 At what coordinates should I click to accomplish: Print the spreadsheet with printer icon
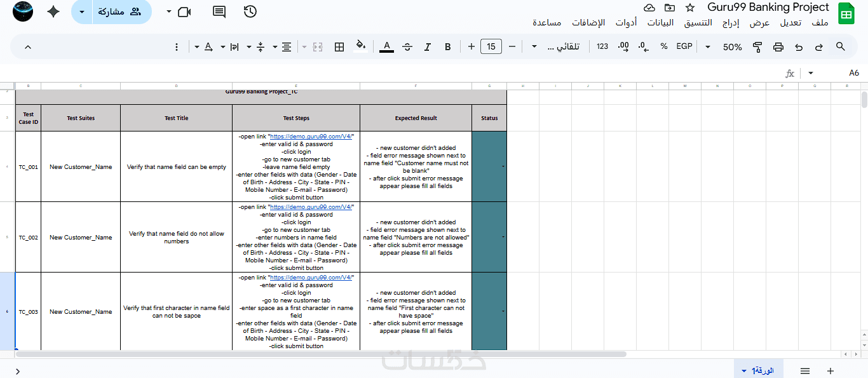point(778,46)
